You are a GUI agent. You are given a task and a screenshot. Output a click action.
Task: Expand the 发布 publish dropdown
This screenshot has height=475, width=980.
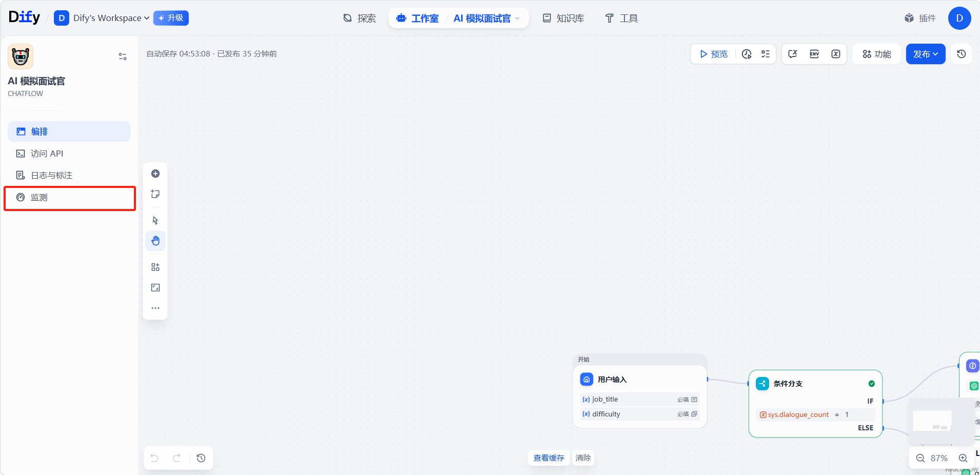click(926, 54)
